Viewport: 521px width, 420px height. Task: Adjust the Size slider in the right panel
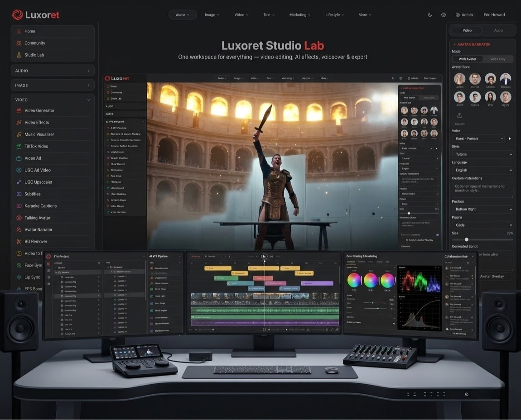[482, 239]
